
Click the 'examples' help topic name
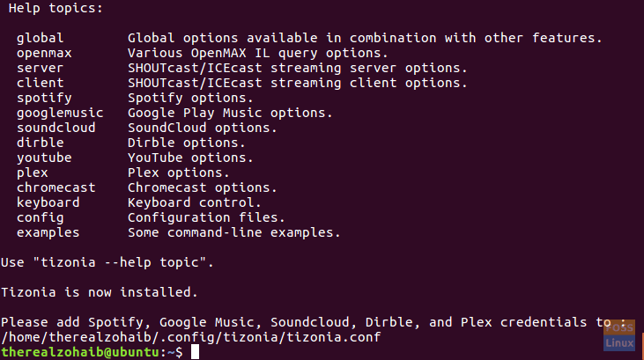[x=48, y=233]
